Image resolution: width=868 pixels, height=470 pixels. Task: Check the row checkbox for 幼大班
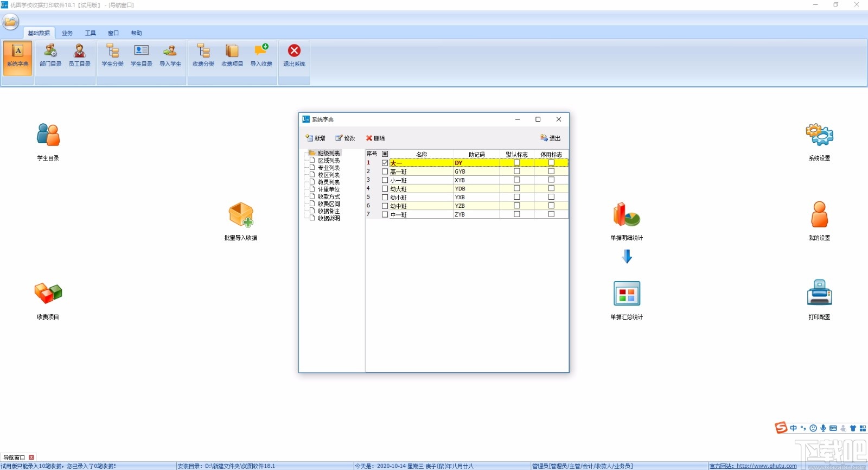tap(385, 189)
